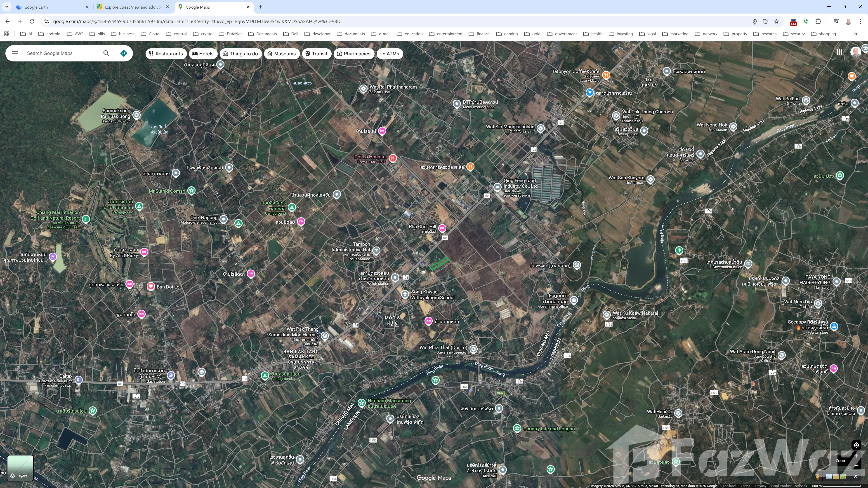Open the hamburger menu in Google Maps
Image resolution: width=868 pixels, height=488 pixels.
click(x=15, y=53)
